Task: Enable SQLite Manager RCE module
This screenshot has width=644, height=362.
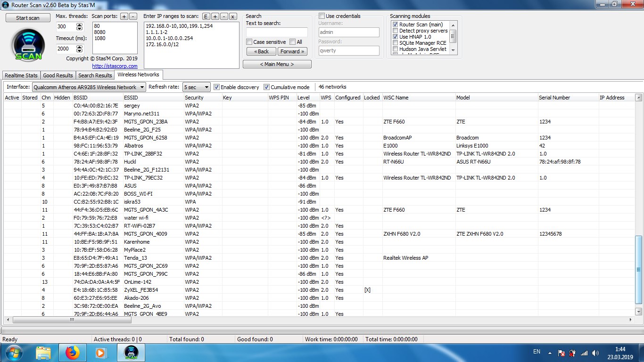Action: point(396,43)
